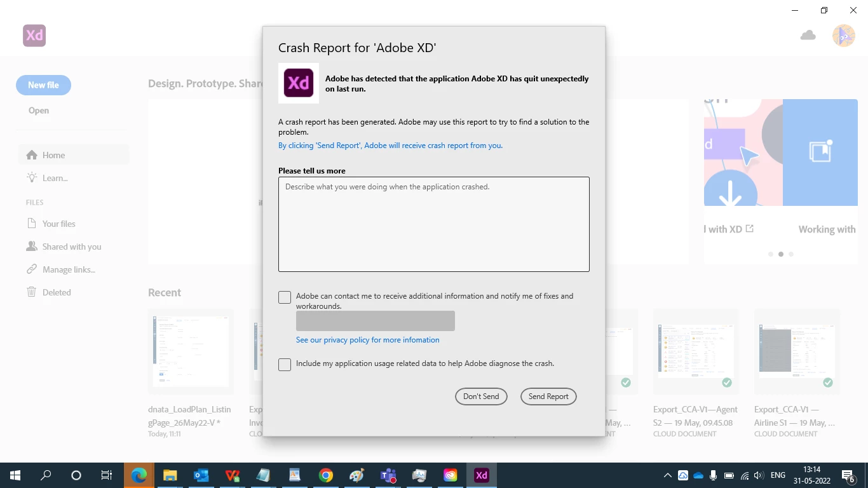The width and height of the screenshot is (868, 488).
Task: Open Outlook from the taskbar
Action: click(201, 475)
